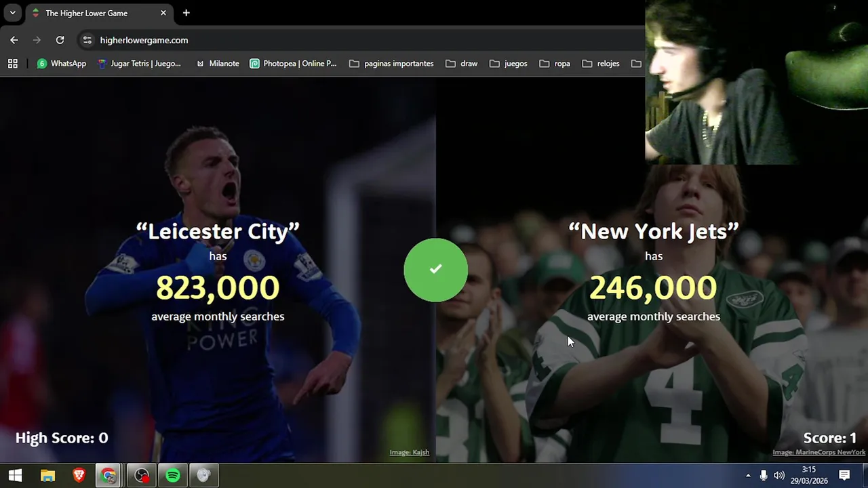Open the Windows Start menu
This screenshot has width=868, height=488.
[15, 476]
